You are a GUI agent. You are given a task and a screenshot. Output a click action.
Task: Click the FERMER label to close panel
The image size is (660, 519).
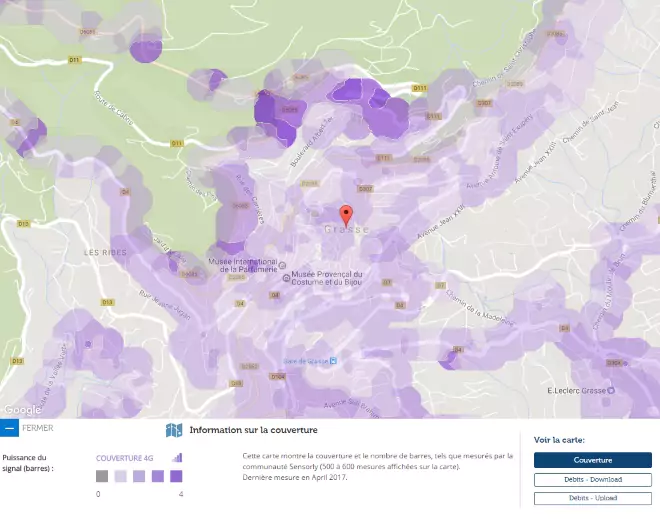click(38, 428)
